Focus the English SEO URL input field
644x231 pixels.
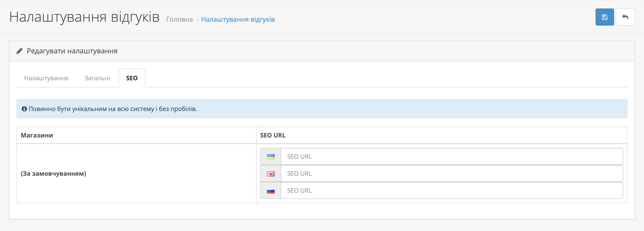[452, 174]
